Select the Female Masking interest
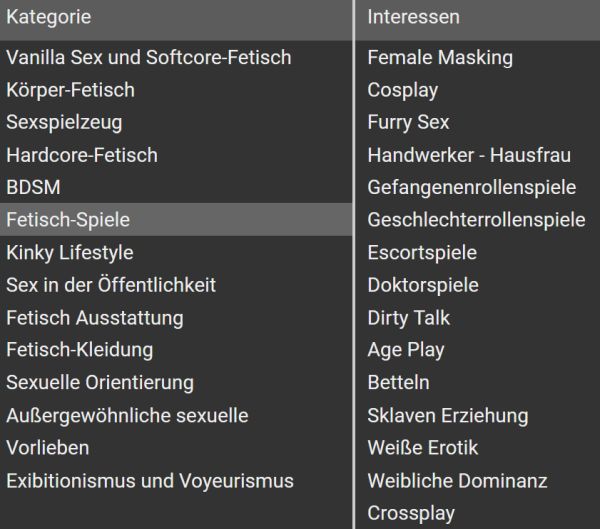 tap(440, 57)
